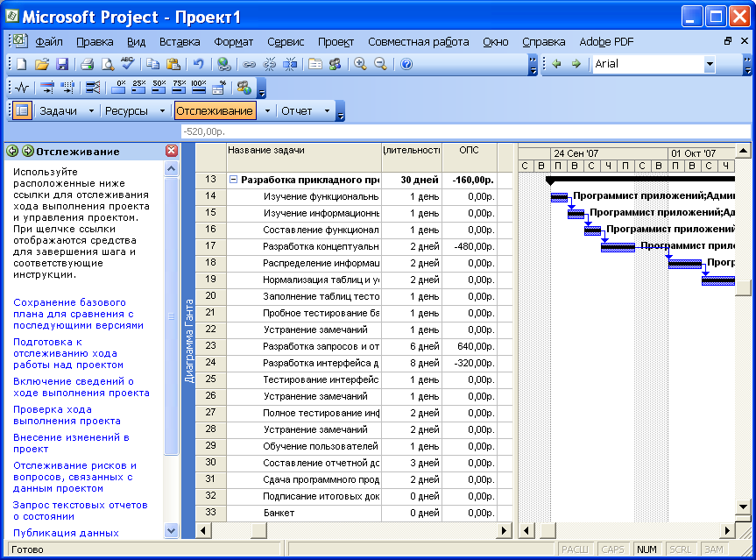Run the ABC spelling check
The height and width of the screenshot is (560, 756).
click(x=127, y=64)
